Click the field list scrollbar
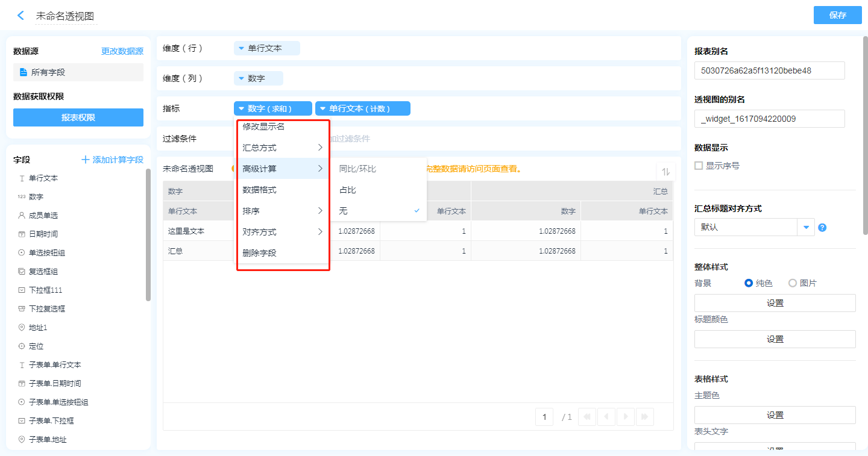This screenshot has height=456, width=868. (x=148, y=235)
